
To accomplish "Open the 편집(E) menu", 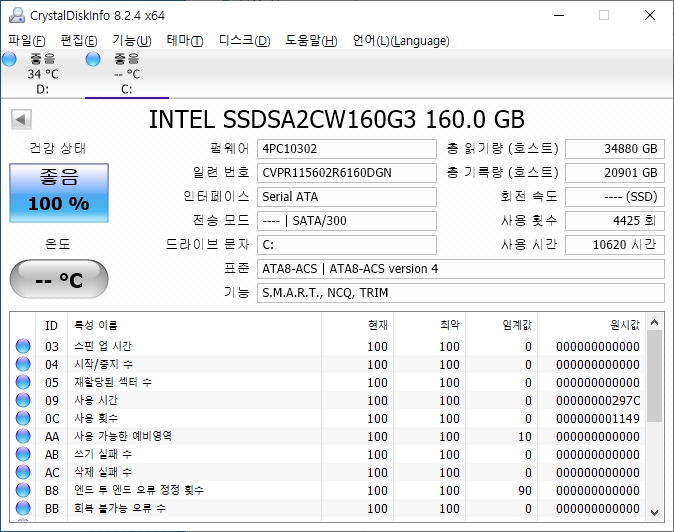I will click(x=79, y=41).
